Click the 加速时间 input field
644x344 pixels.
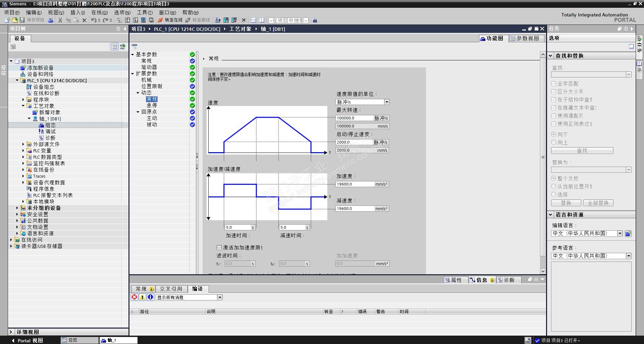(x=237, y=227)
